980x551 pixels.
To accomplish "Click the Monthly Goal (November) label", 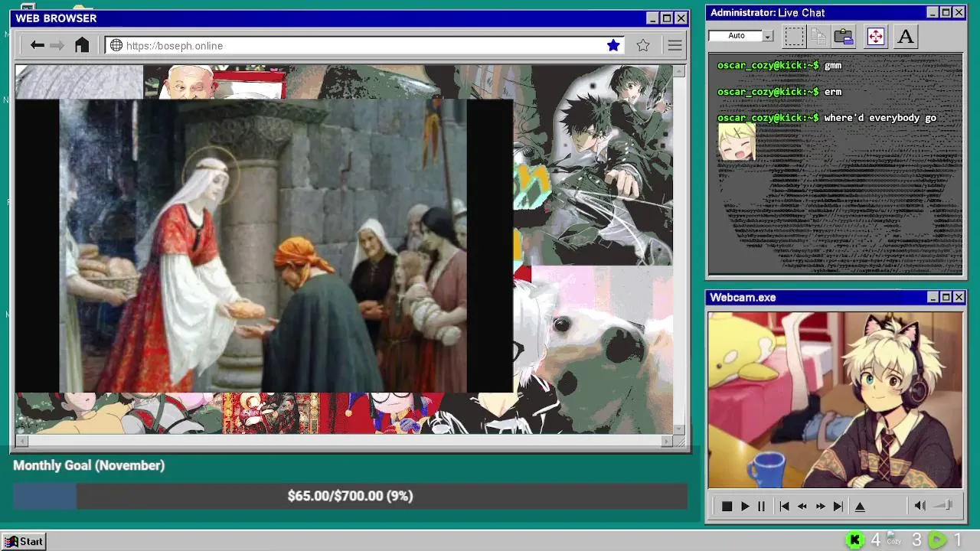I will (x=89, y=465).
